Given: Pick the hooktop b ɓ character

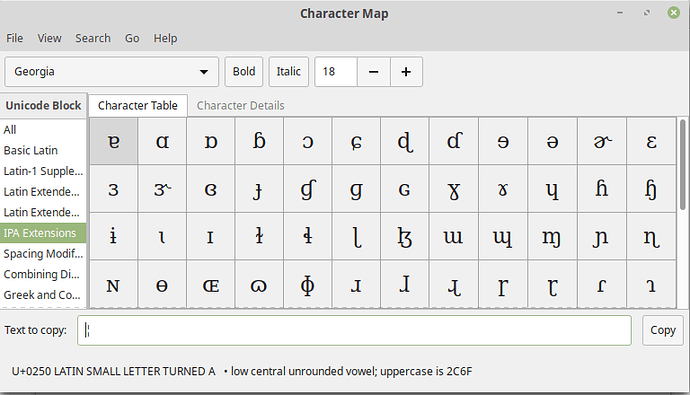Looking at the screenshot, I should (x=259, y=141).
